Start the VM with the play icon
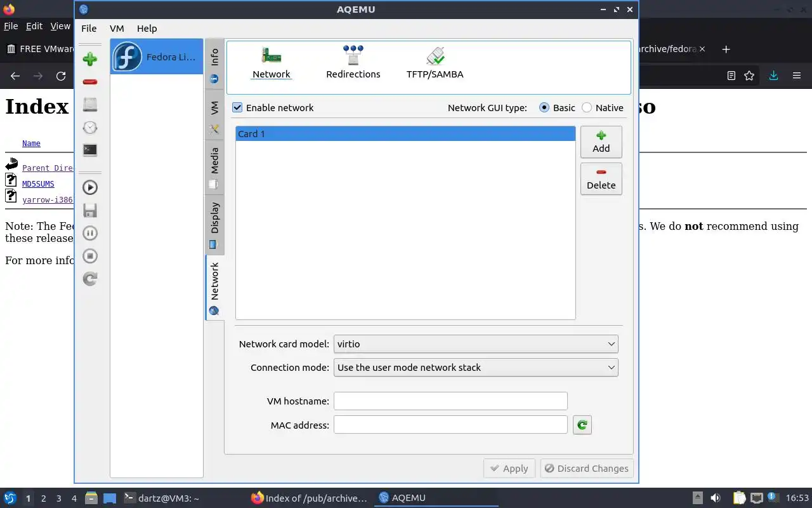This screenshot has height=508, width=812. pos(90,187)
